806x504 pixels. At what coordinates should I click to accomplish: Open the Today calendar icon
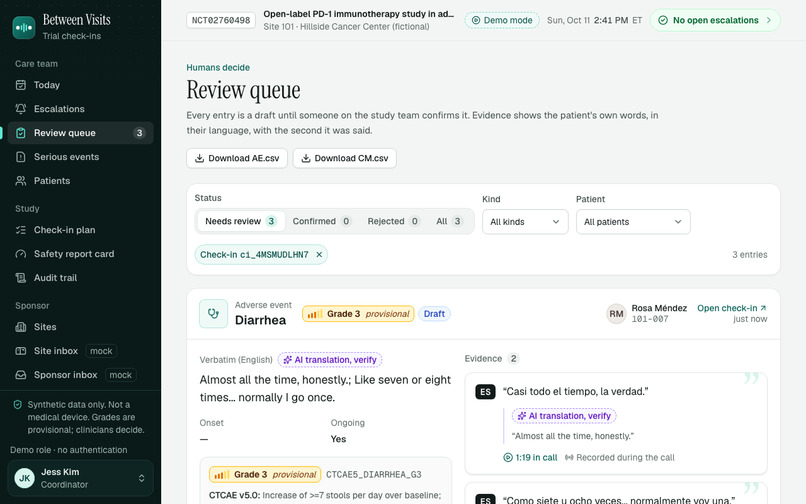coord(21,85)
